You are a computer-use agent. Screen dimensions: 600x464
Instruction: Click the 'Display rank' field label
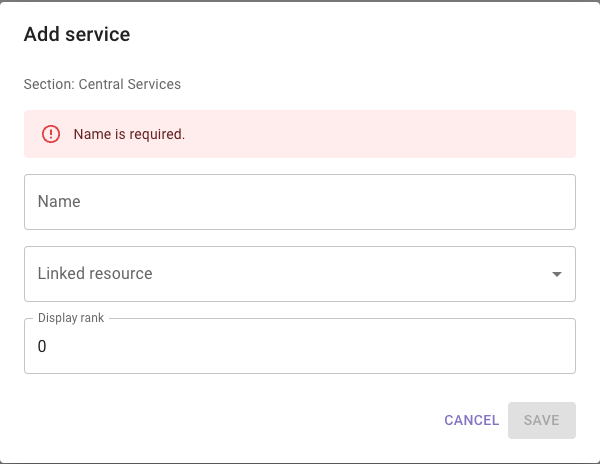[x=71, y=318]
